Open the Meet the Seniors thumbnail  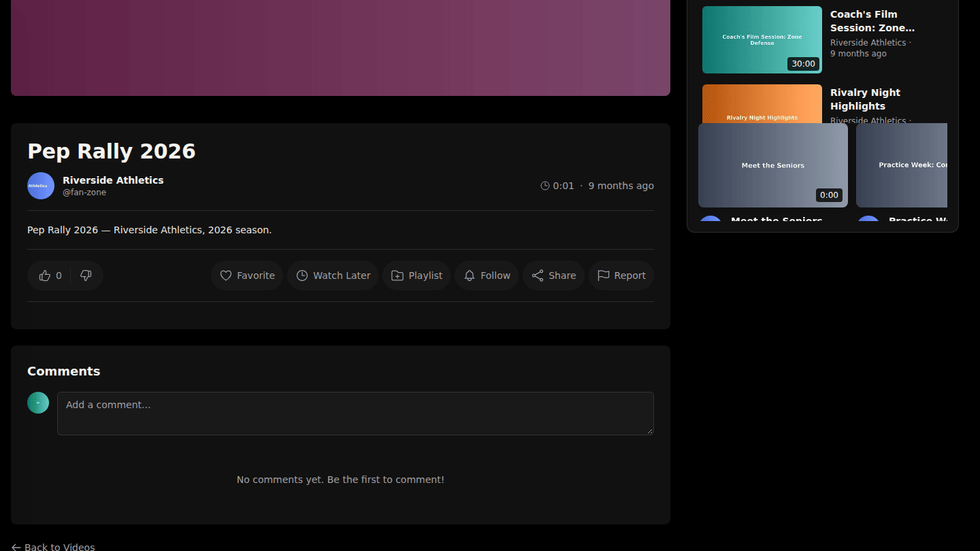[x=773, y=165]
